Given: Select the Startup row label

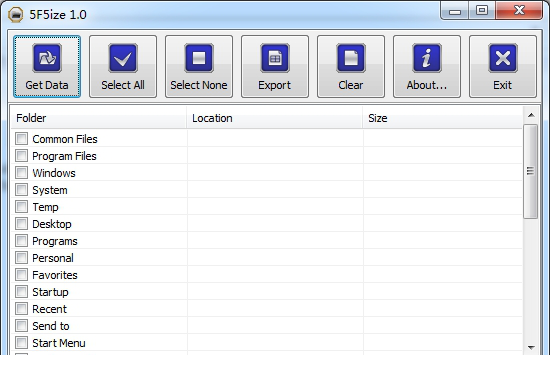Looking at the screenshot, I should (x=51, y=292).
